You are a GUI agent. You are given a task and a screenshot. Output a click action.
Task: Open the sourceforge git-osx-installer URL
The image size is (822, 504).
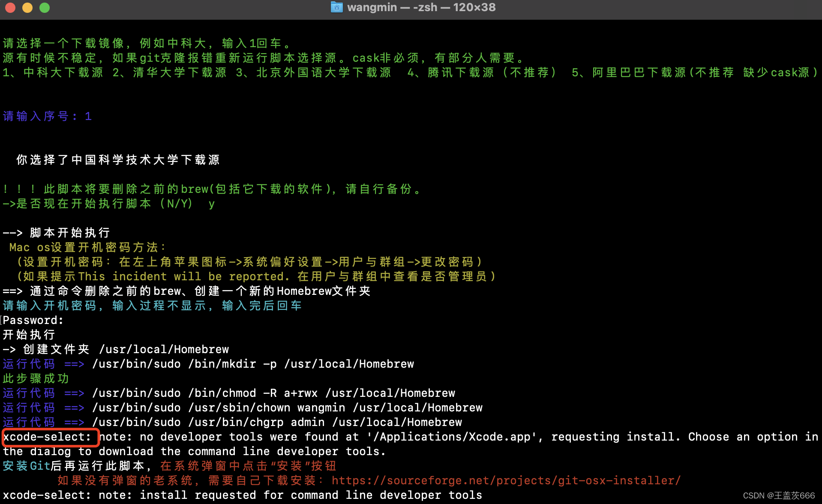coord(506,480)
